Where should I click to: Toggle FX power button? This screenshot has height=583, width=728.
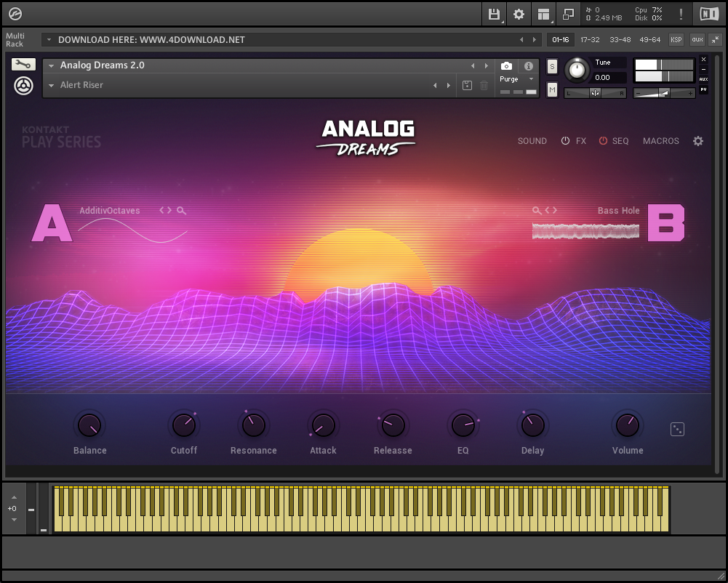click(565, 140)
